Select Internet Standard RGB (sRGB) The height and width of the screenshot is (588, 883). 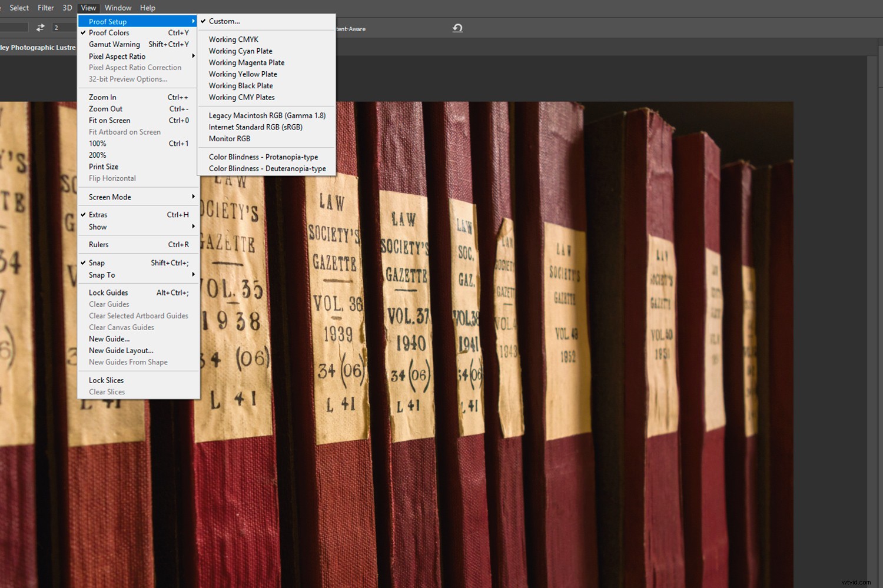255,127
